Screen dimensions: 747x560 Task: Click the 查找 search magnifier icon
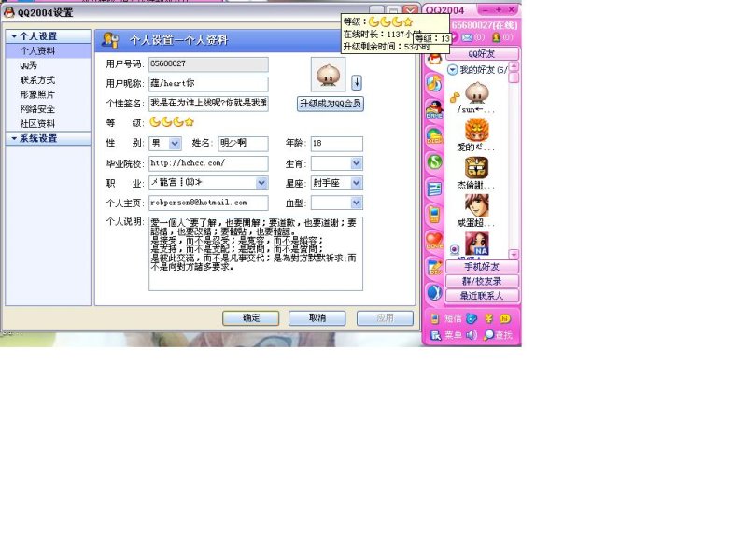point(489,335)
